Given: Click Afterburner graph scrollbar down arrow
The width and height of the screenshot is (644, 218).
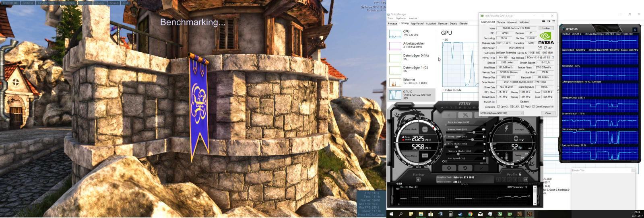Looking at the screenshot, I should (535, 204).
